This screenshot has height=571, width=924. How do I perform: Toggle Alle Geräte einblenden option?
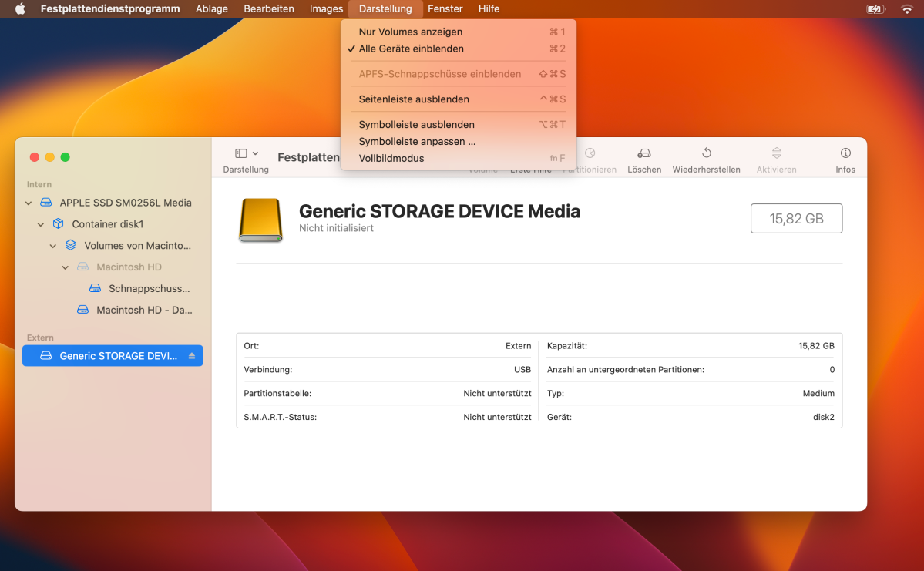(x=459, y=49)
